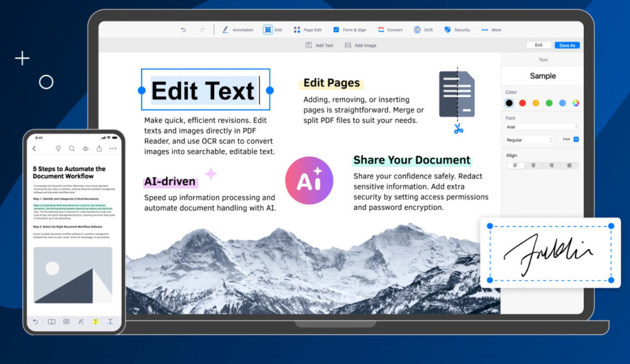Viewport: 630px width, 364px height.
Task: Switch to the Page Edit tab
Action: coord(307,30)
